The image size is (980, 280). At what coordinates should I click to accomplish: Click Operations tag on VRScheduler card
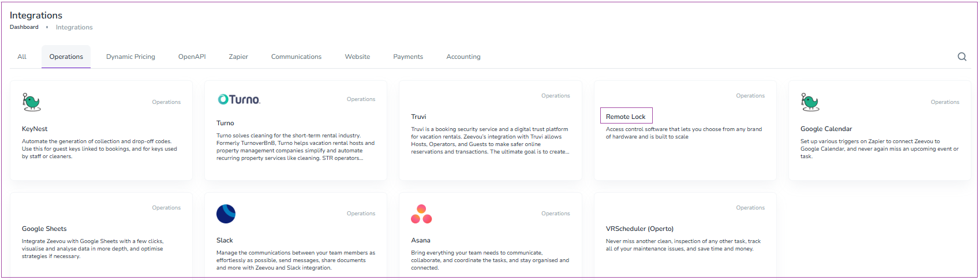click(750, 208)
